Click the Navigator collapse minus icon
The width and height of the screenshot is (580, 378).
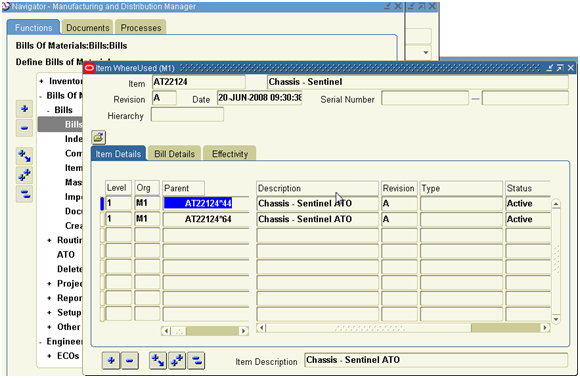[x=24, y=128]
